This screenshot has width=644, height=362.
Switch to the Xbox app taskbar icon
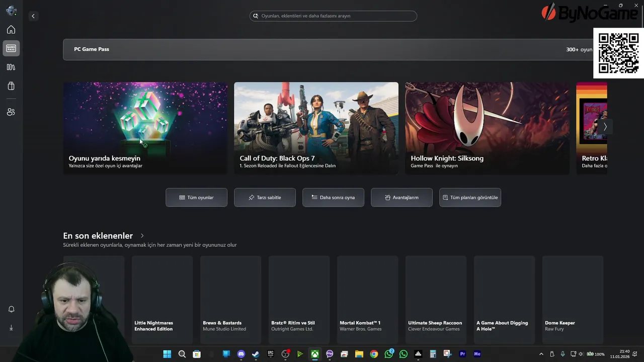[x=314, y=354]
